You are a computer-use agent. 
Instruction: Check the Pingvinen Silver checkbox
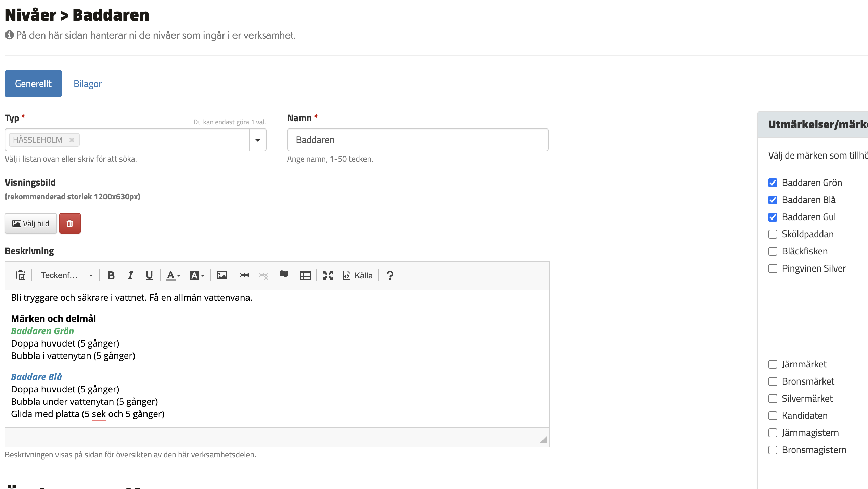coord(773,268)
